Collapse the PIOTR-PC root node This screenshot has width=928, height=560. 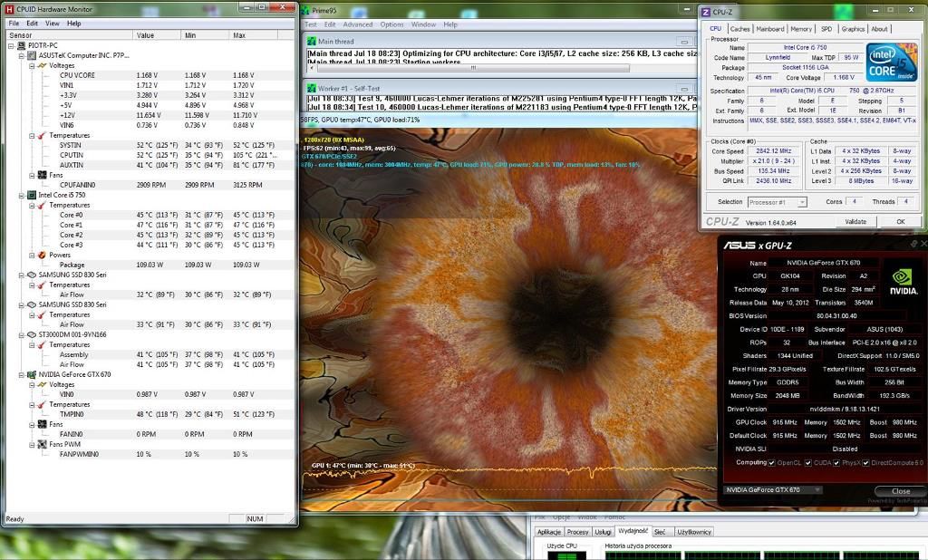coord(11,45)
